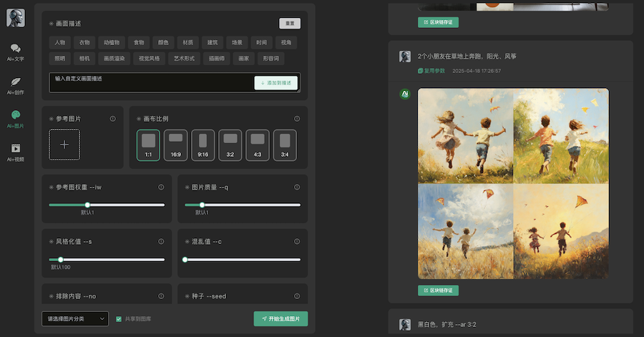Click the plus box to upload reference image
This screenshot has width=644, height=337.
click(x=64, y=145)
